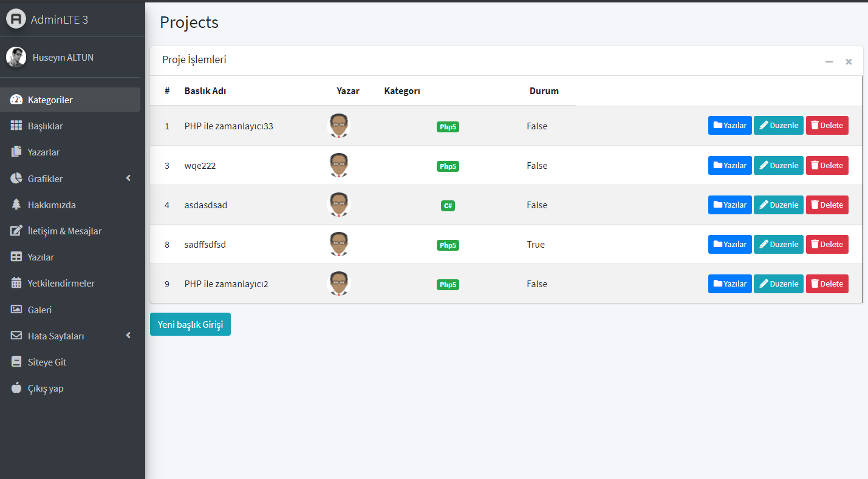Click the True status in sadffsdfsd row

point(536,245)
